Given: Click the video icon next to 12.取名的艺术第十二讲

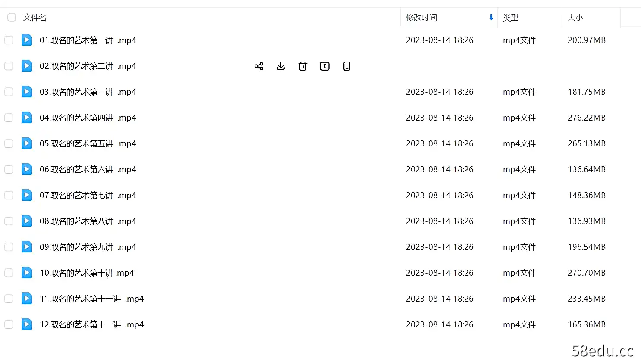Looking at the screenshot, I should click(x=26, y=324).
